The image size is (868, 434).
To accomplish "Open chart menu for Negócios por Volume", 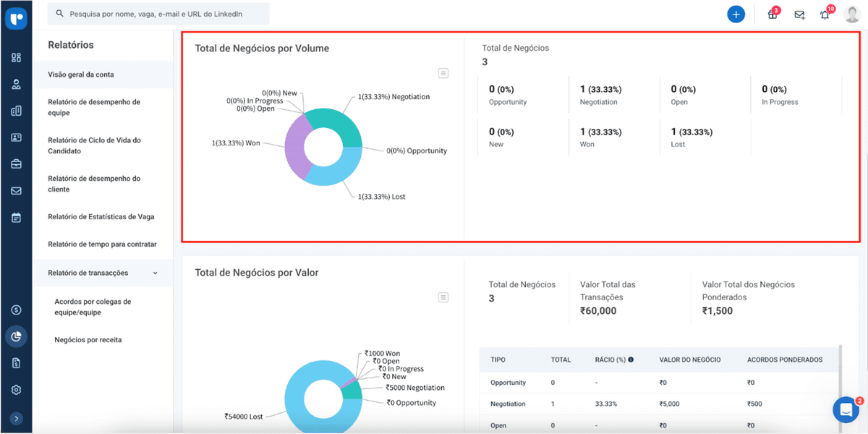I will click(x=443, y=73).
